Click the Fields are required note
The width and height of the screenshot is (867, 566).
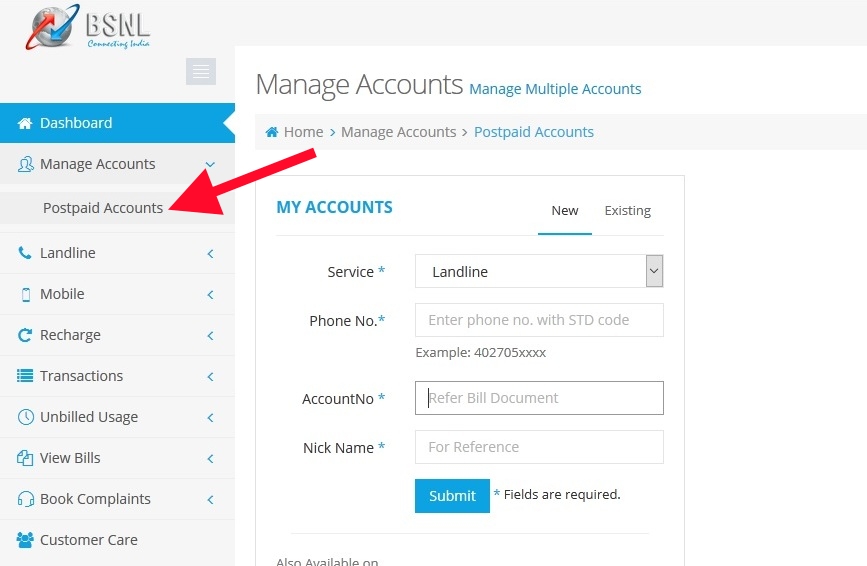(x=562, y=494)
